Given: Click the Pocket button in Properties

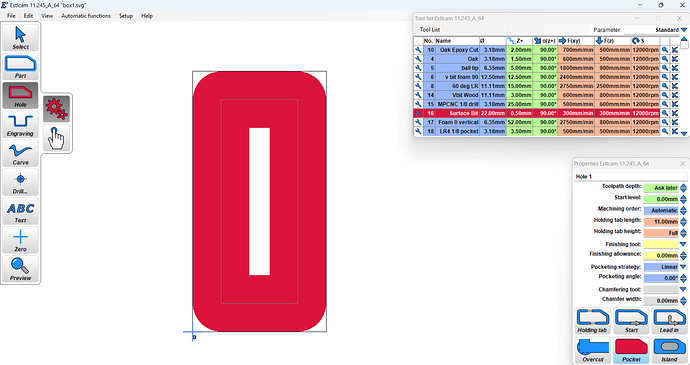Looking at the screenshot, I should [x=631, y=350].
